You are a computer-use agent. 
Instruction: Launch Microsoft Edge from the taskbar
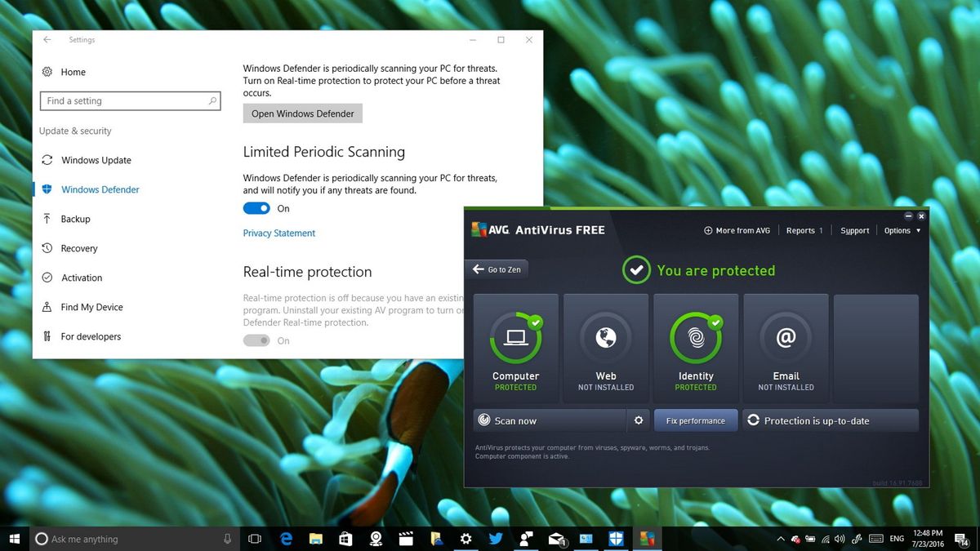[x=285, y=539]
